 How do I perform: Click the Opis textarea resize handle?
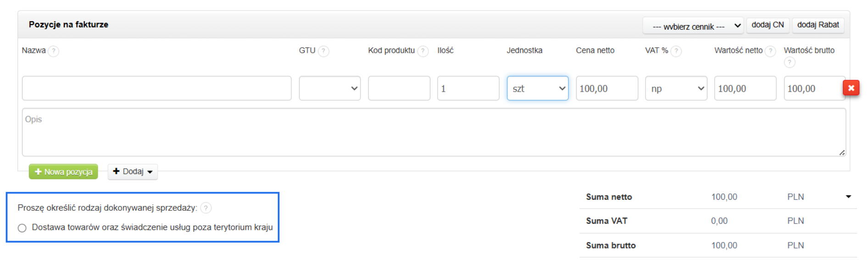[x=842, y=153]
